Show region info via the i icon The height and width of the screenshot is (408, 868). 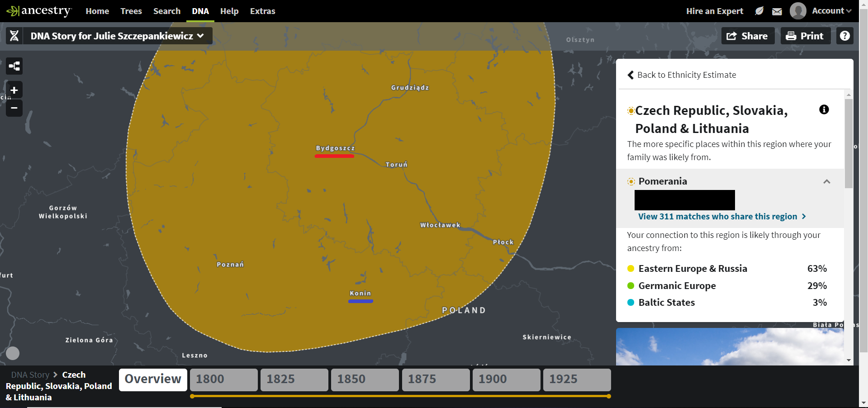click(x=824, y=109)
